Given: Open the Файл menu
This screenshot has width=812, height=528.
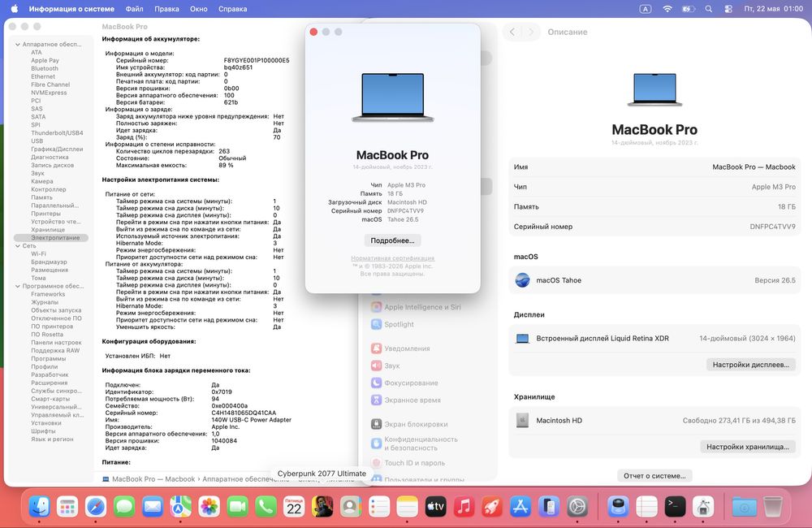Looking at the screenshot, I should pyautogui.click(x=134, y=9).
